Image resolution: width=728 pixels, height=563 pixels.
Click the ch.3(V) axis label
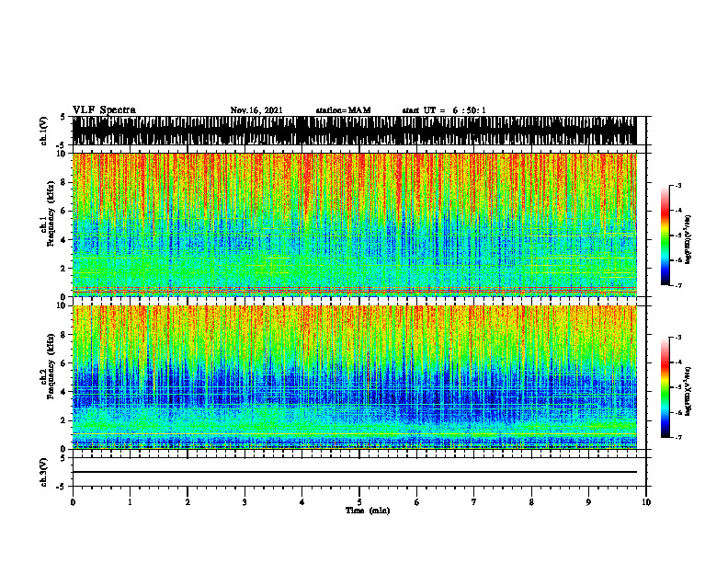[44, 472]
